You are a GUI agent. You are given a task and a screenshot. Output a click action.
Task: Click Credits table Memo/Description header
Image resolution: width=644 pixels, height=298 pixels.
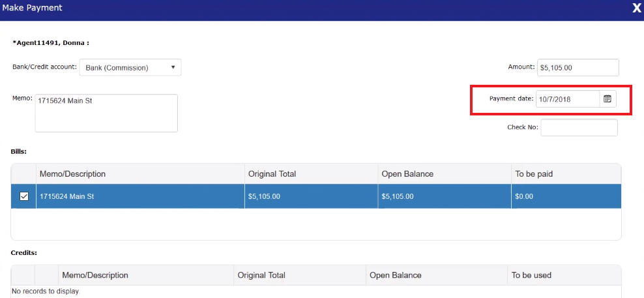(x=95, y=275)
